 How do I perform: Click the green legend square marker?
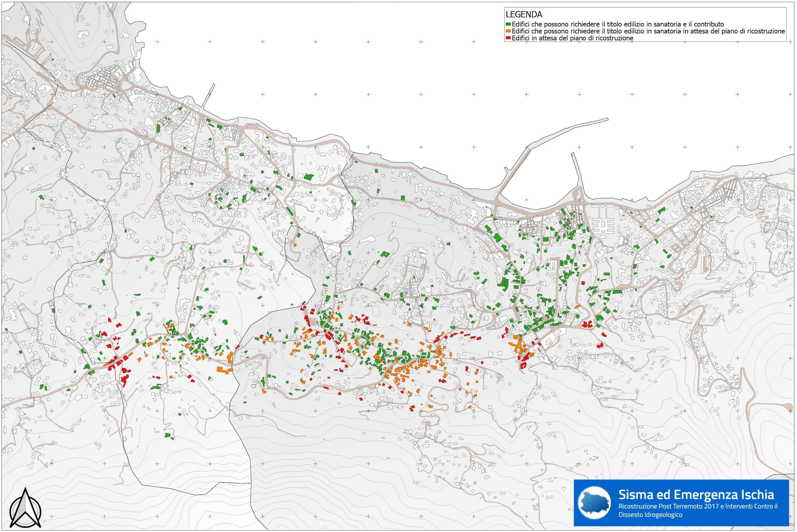508,24
